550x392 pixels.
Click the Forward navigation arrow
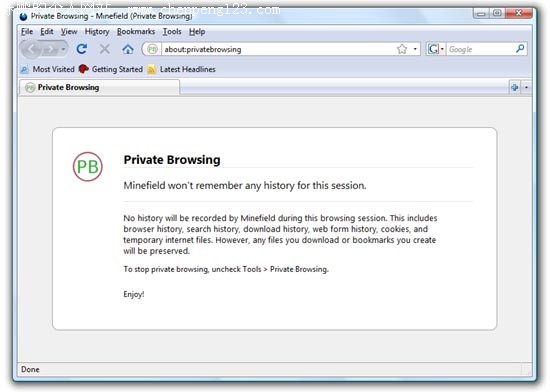(51, 49)
